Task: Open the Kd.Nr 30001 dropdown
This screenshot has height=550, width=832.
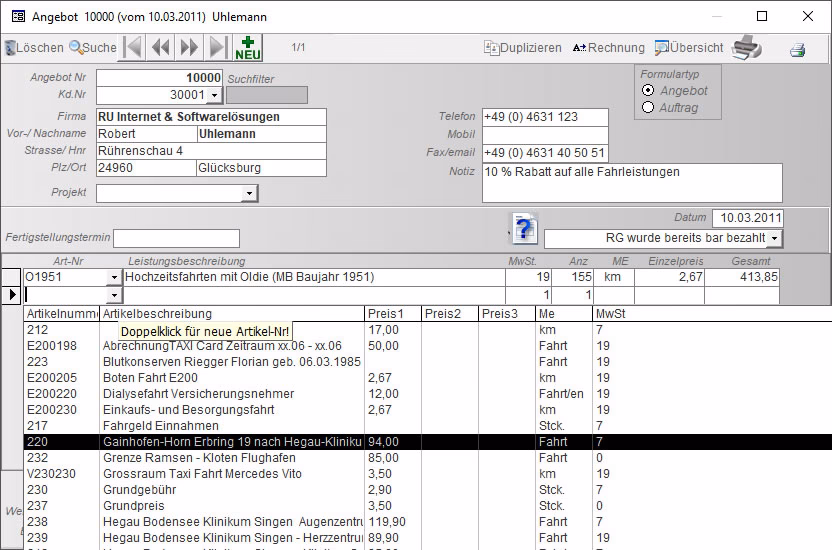Action: (213, 95)
